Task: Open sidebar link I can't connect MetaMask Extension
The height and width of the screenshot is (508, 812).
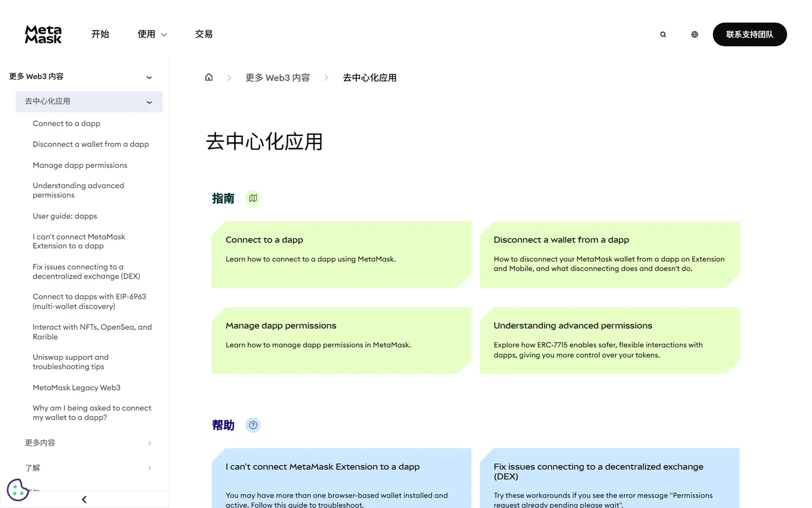Action: pos(79,242)
